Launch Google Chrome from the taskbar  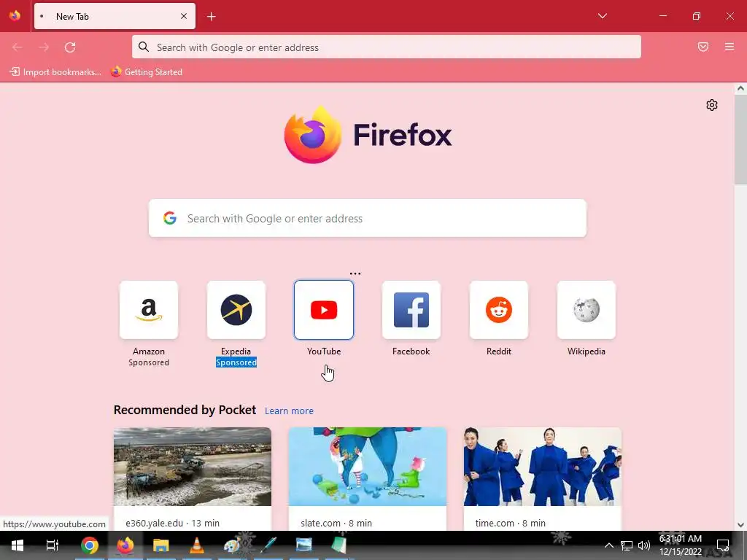(x=90, y=545)
